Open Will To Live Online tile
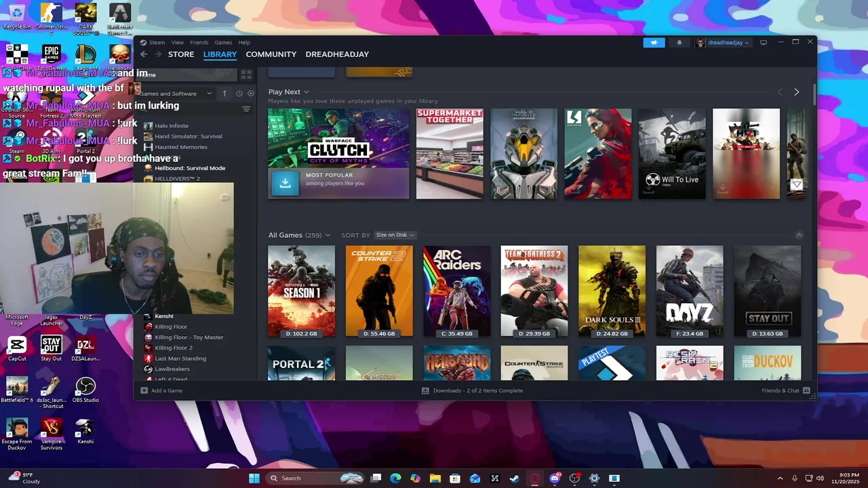 [x=672, y=154]
